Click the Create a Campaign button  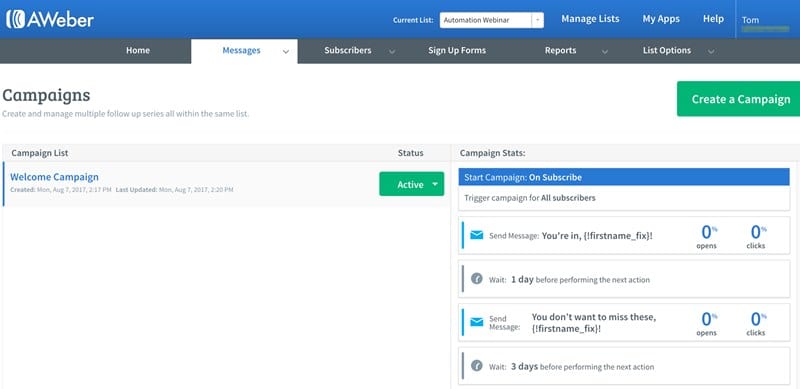739,99
